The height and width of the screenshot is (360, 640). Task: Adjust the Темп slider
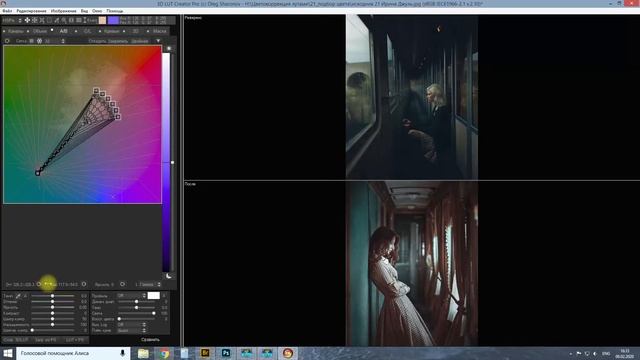pyautogui.click(x=53, y=296)
